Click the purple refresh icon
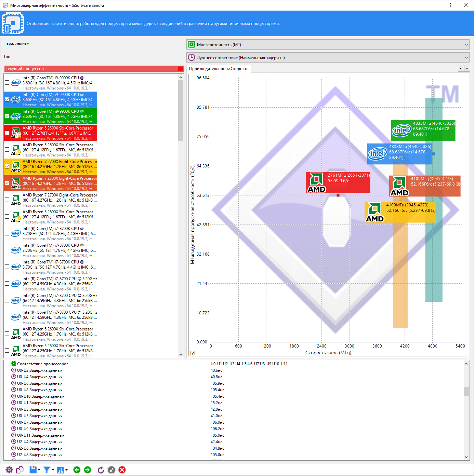The height and width of the screenshot is (476, 474). (x=101, y=470)
